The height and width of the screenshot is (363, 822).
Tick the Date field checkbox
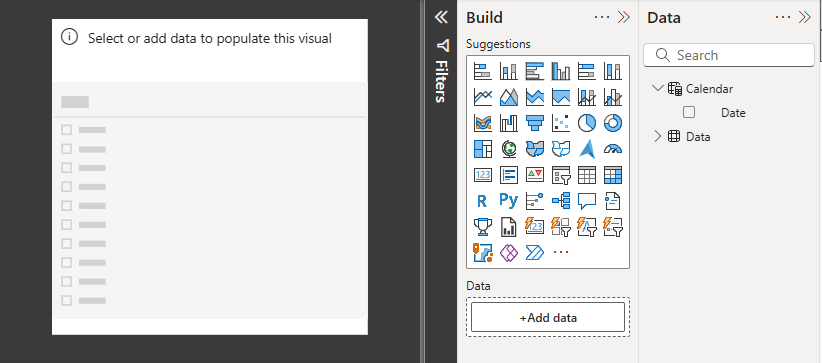pyautogui.click(x=689, y=112)
